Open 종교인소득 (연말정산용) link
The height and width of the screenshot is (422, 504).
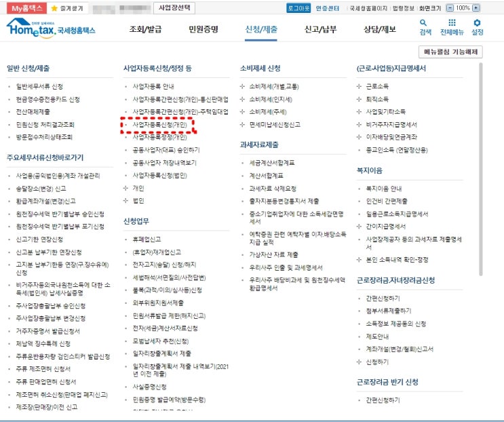click(397, 150)
